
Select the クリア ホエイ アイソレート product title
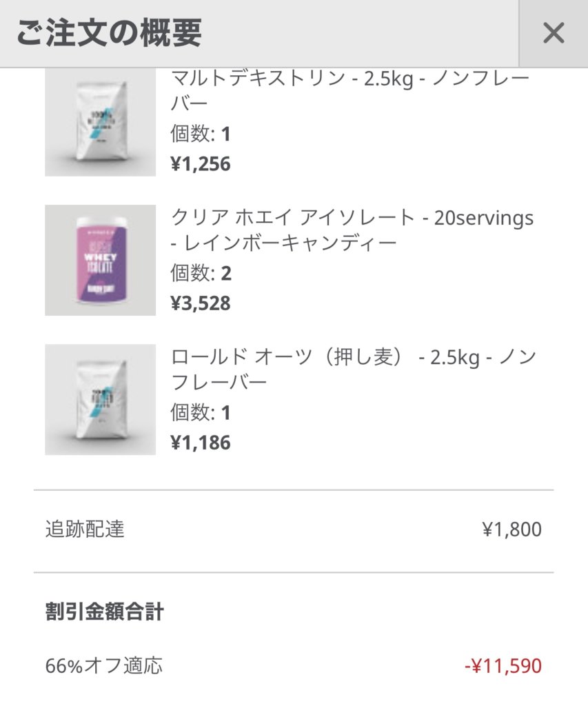point(352,230)
